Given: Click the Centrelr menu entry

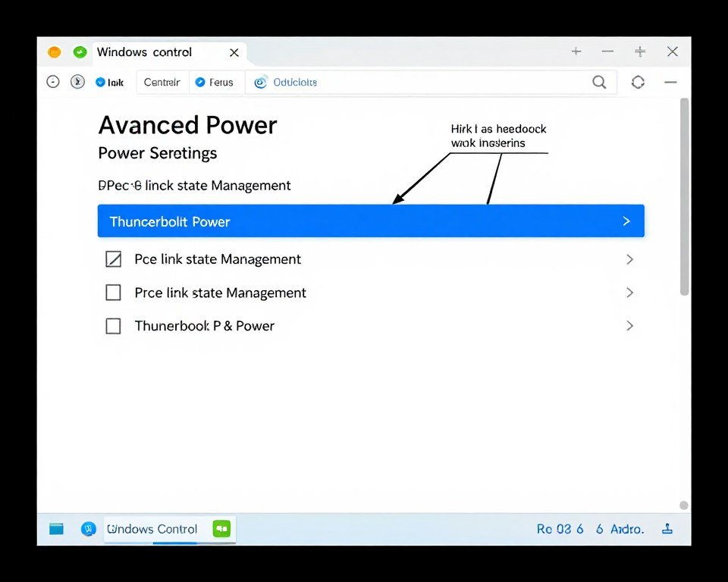Looking at the screenshot, I should pyautogui.click(x=162, y=82).
